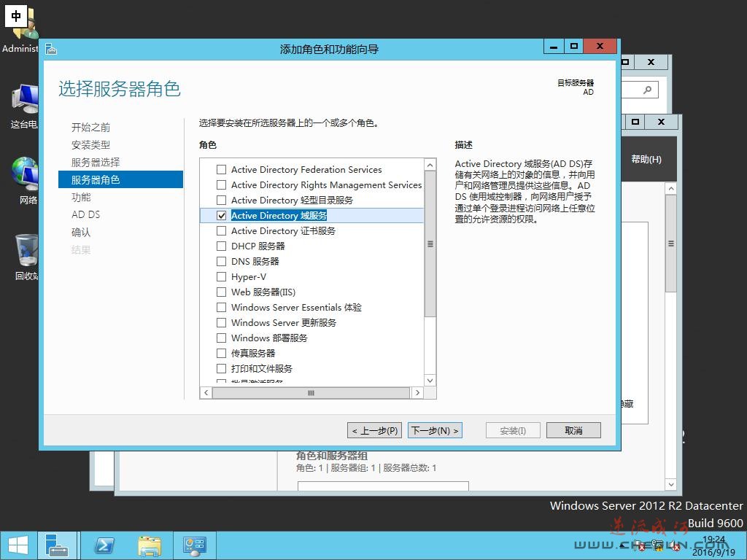This screenshot has width=747, height=560.
Task: Open the volume tray icon
Action: click(673, 545)
